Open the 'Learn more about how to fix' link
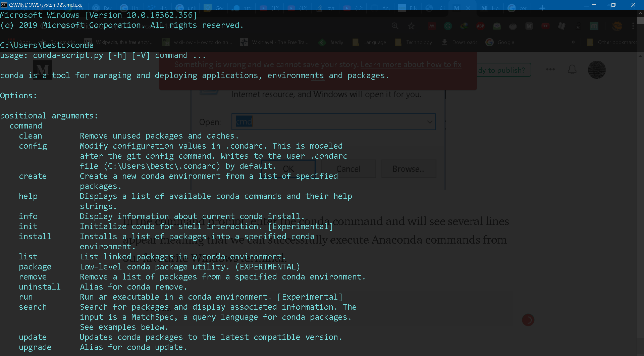Image resolution: width=644 pixels, height=356 pixels. pyautogui.click(x=411, y=64)
